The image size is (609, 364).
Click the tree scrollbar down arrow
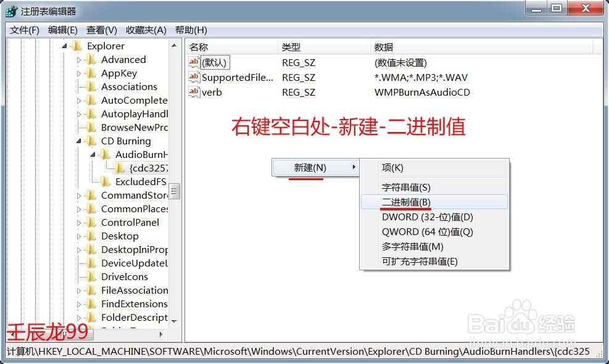pos(174,321)
